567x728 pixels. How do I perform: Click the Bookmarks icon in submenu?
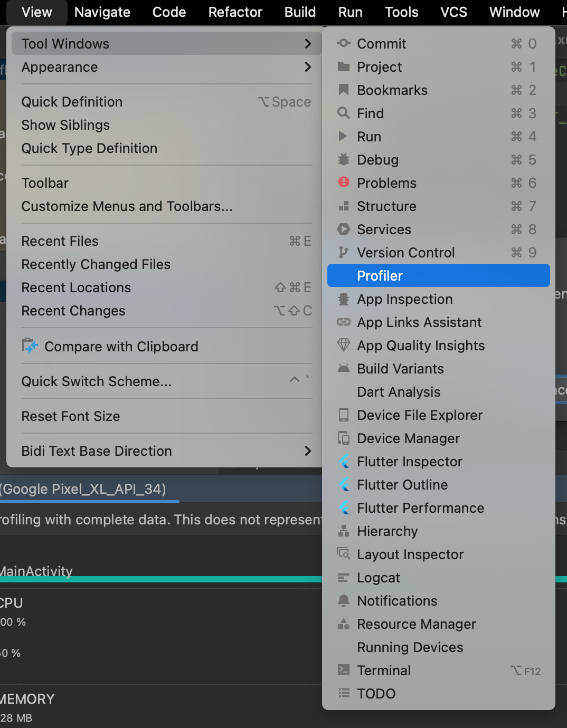coord(344,90)
